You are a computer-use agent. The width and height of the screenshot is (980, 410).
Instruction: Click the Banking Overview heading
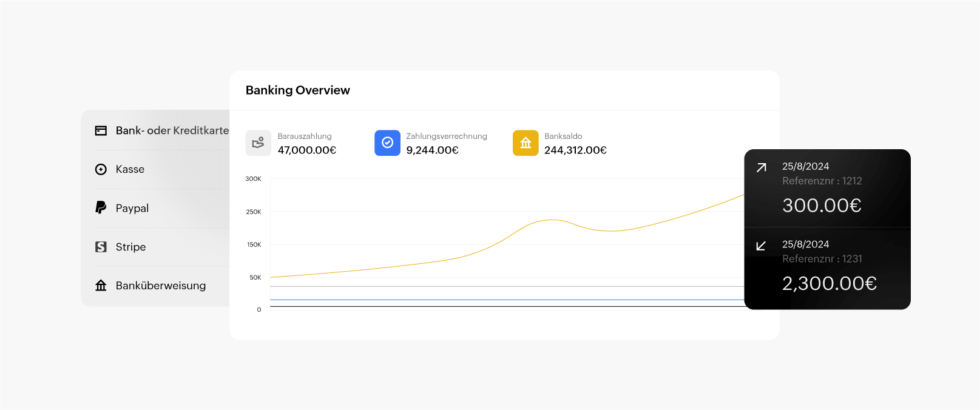pos(297,90)
